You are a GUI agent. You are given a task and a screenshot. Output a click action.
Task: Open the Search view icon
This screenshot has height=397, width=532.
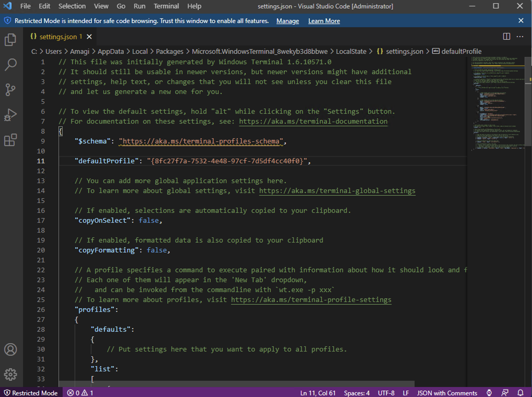pyautogui.click(x=10, y=64)
